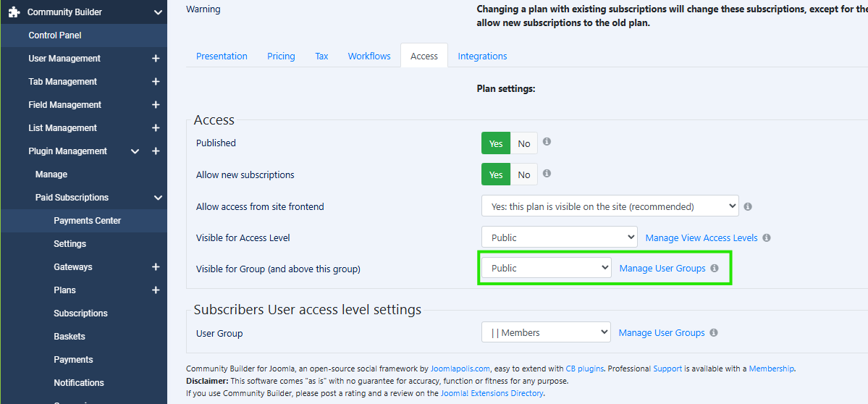Viewport: 868px width, 404px height.
Task: Click the Manage View Access Levels link
Action: [x=701, y=237]
